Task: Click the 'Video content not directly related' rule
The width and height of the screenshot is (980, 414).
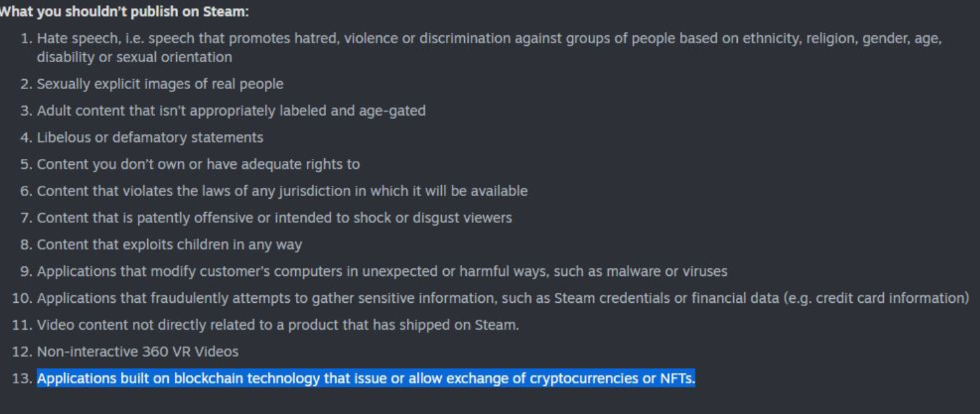Action: [278, 324]
